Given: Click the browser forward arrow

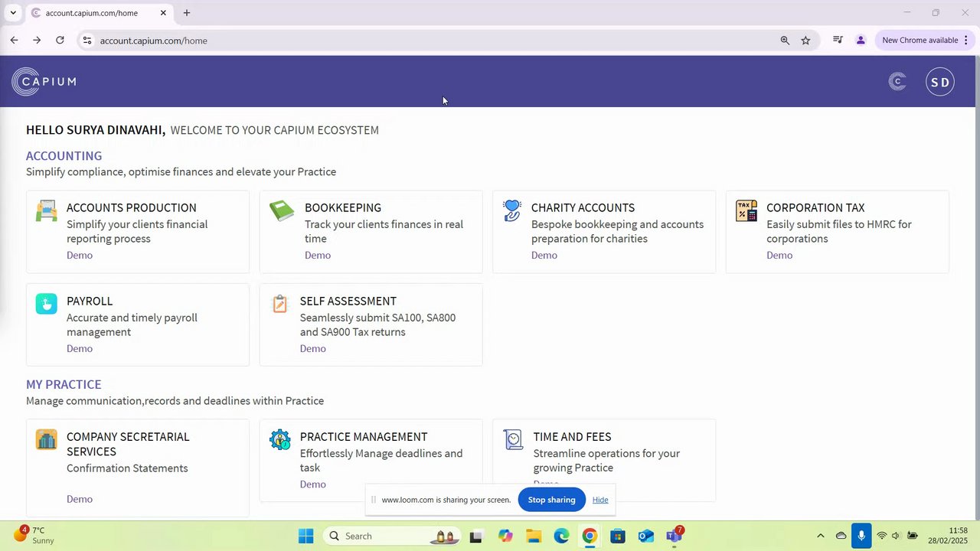Looking at the screenshot, I should tap(37, 41).
